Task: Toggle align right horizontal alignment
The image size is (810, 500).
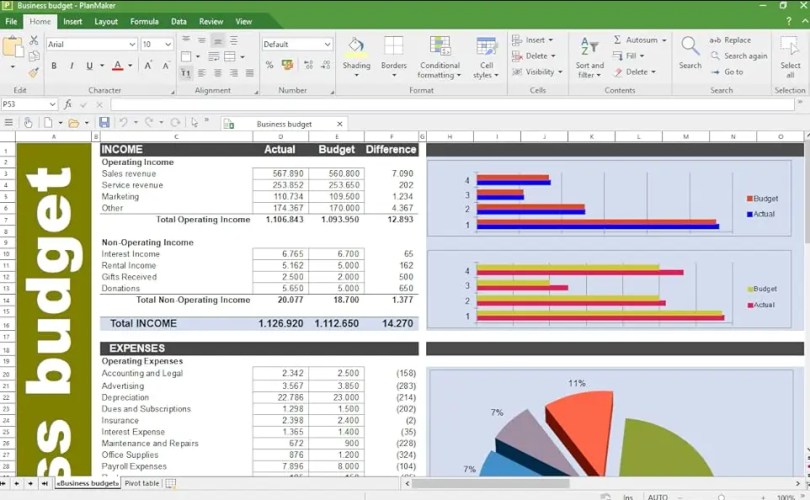Action: (234, 73)
